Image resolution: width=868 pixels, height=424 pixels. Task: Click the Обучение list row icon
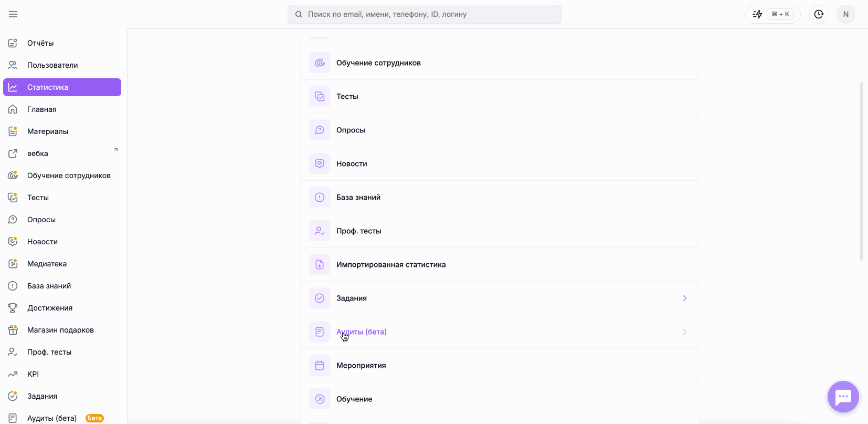pyautogui.click(x=320, y=399)
